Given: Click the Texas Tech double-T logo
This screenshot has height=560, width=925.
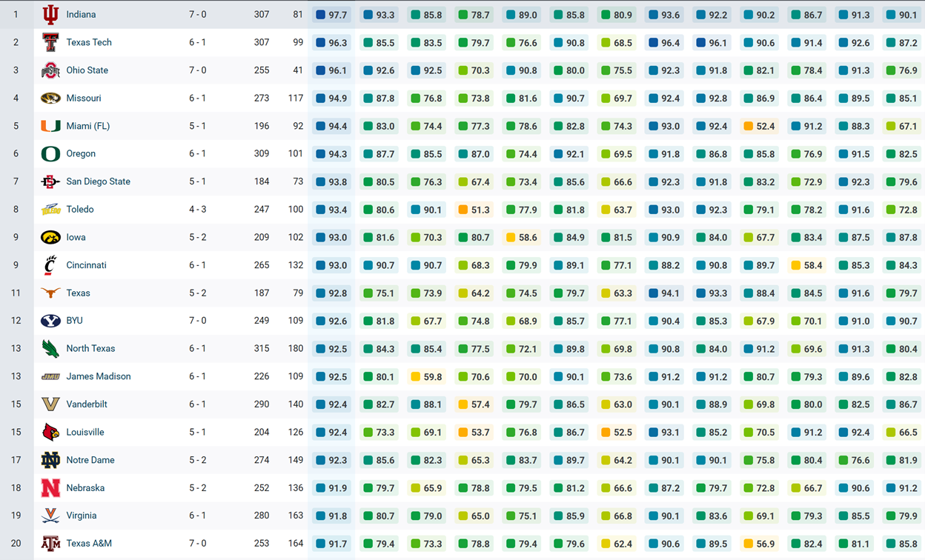Looking at the screenshot, I should (x=50, y=43).
